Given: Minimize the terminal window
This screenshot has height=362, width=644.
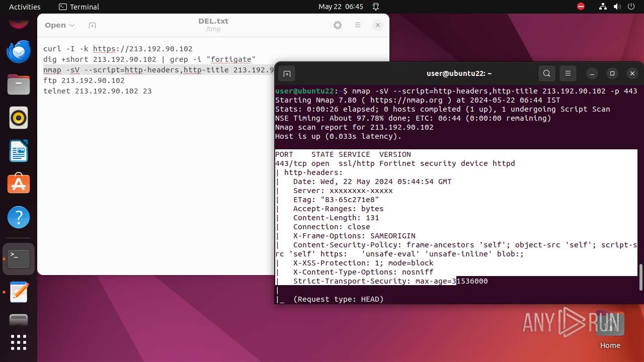Looking at the screenshot, I should 592,73.
